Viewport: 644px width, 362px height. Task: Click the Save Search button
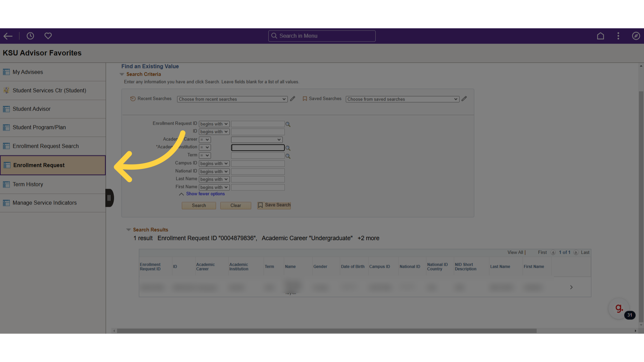click(x=274, y=205)
